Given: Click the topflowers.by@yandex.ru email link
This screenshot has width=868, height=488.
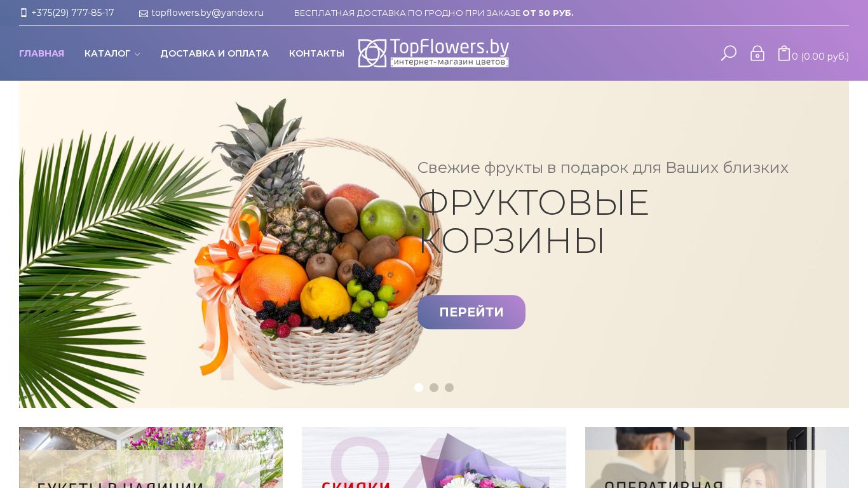Looking at the screenshot, I should pyautogui.click(x=207, y=13).
